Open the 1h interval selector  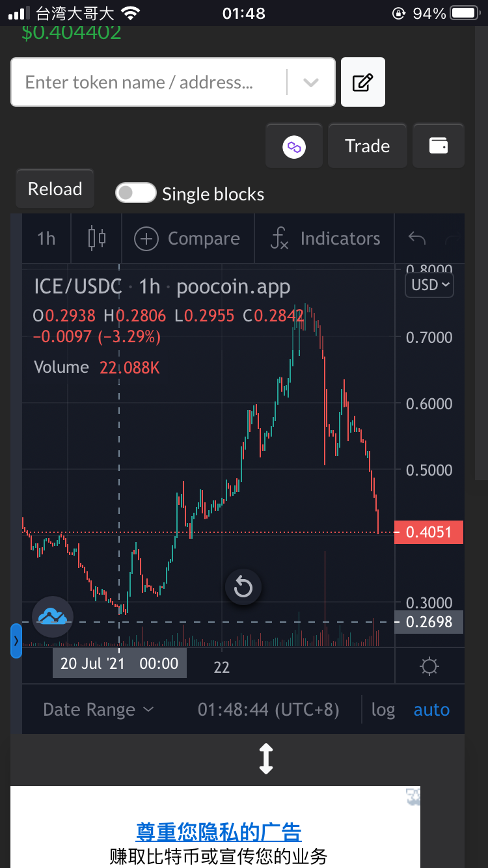pyautogui.click(x=46, y=238)
